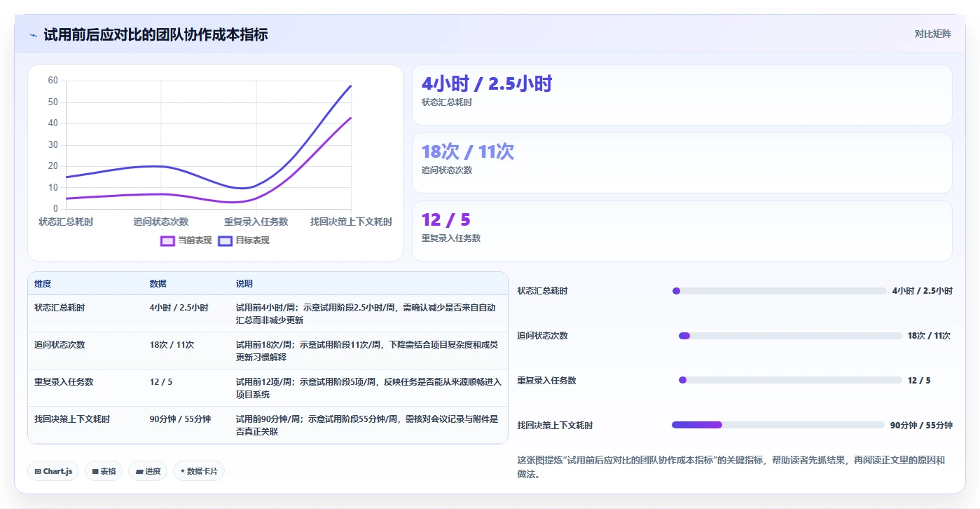Click the 数据卡片 tag chip
Image resolution: width=980 pixels, height=509 pixels.
(x=199, y=471)
